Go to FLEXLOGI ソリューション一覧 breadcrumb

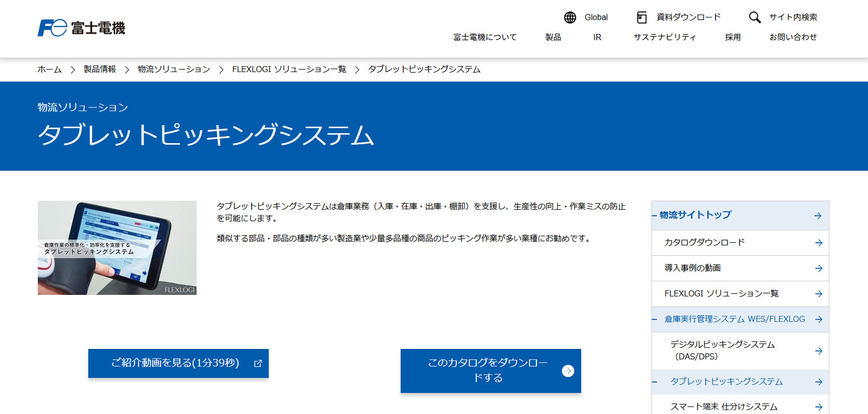[x=289, y=69]
